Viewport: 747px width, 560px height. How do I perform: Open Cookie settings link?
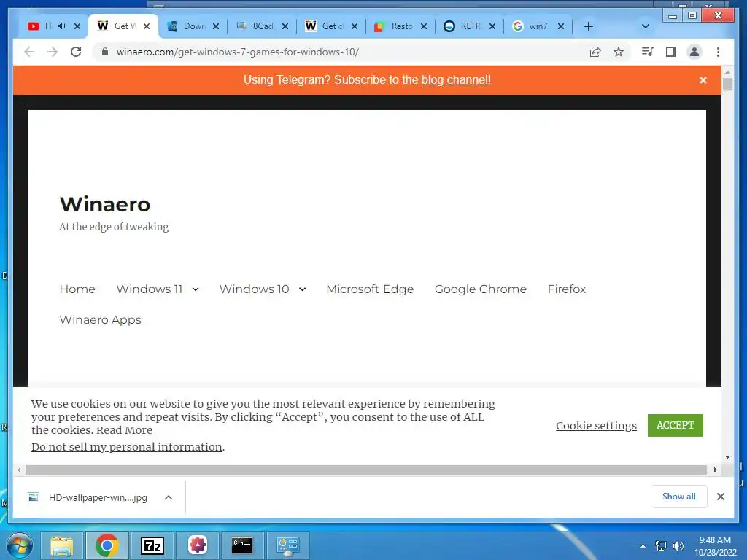[x=596, y=426]
